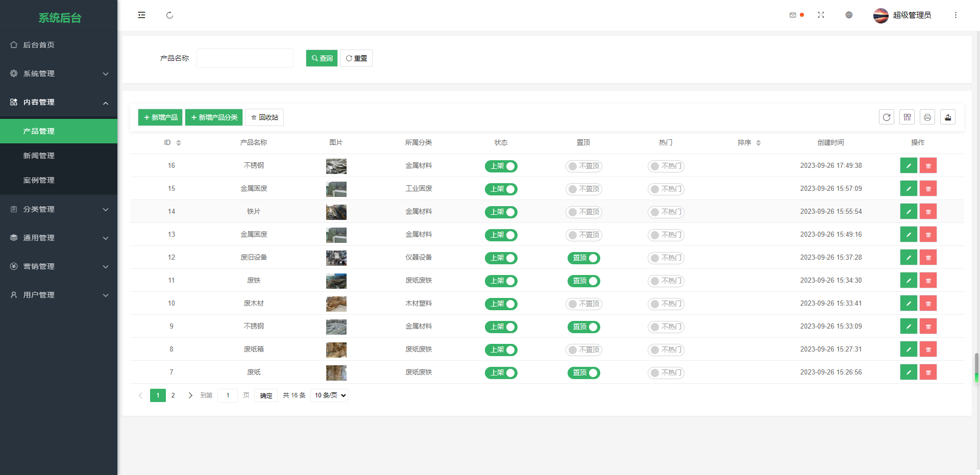Toggle fullscreen mode icon
Viewport: 980px width, 475px height.
pos(821,15)
